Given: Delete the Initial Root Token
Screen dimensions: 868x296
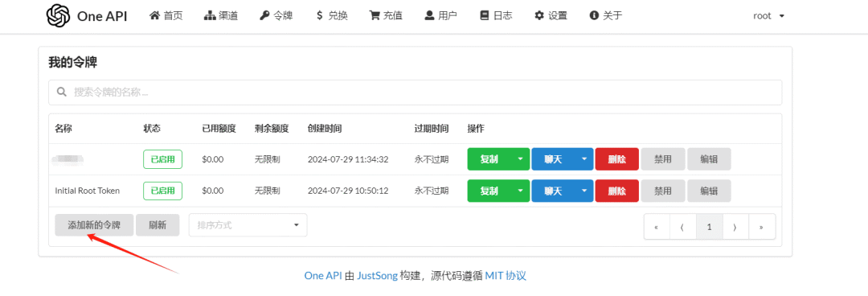Looking at the screenshot, I should pos(617,191).
